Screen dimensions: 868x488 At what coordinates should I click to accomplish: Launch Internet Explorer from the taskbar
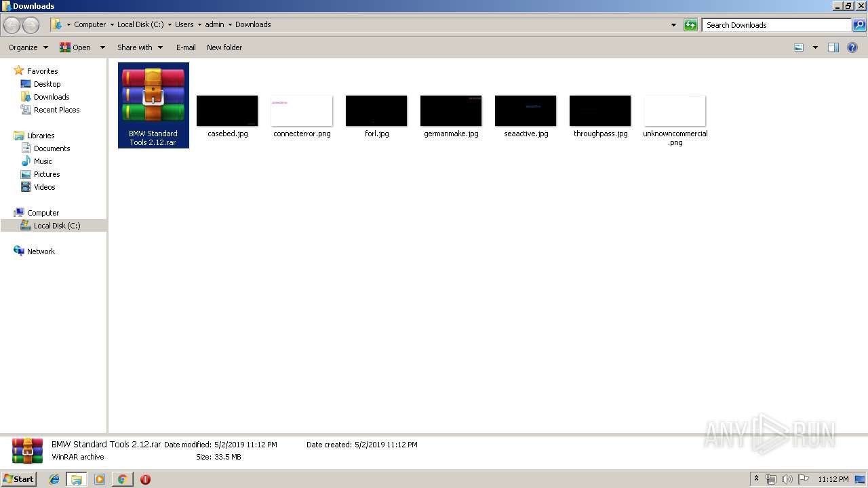[x=54, y=479]
